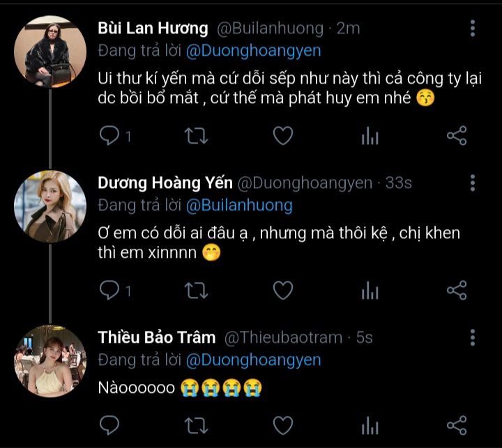Open more options on Thiều Bảo Trâm's tweet
Screen dimensions: 502x448
click(473, 338)
